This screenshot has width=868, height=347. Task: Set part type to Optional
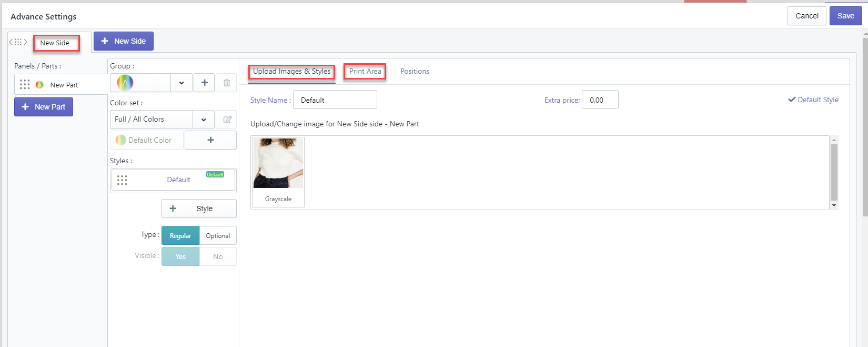pos(218,236)
